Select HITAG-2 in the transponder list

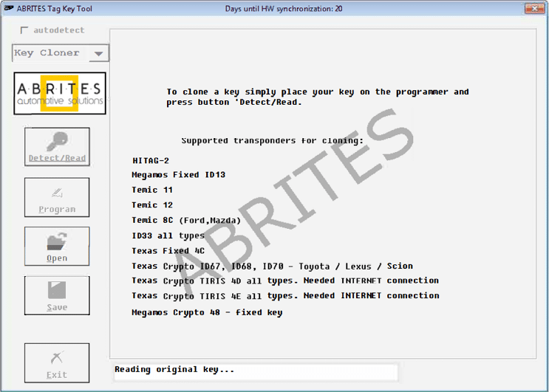click(151, 160)
